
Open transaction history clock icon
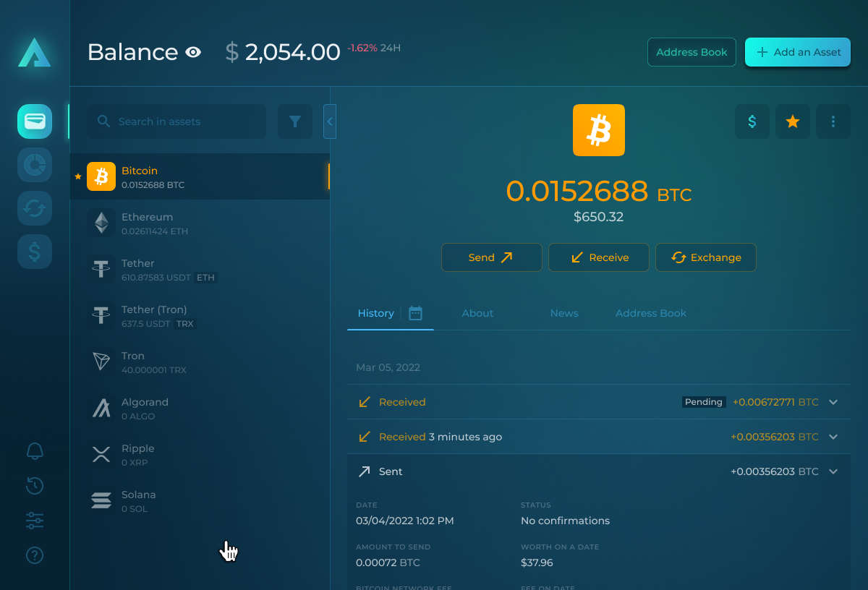(x=35, y=485)
